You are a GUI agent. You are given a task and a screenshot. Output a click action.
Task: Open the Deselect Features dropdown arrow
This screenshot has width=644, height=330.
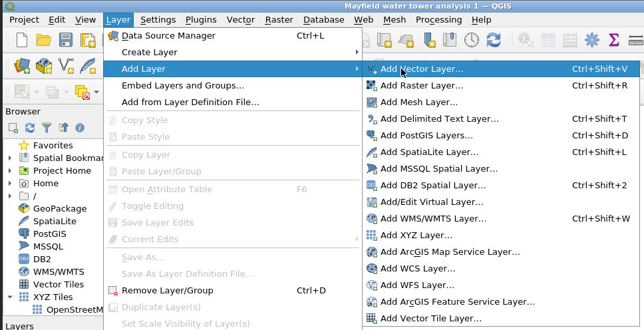(x=96, y=92)
